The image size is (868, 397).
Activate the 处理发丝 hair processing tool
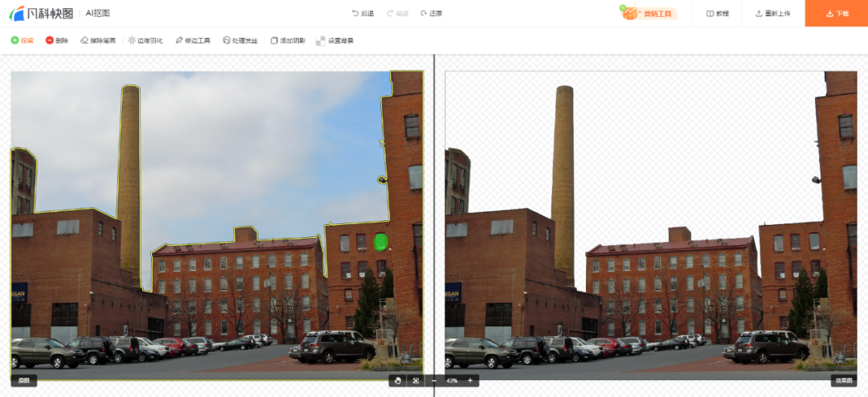click(240, 40)
